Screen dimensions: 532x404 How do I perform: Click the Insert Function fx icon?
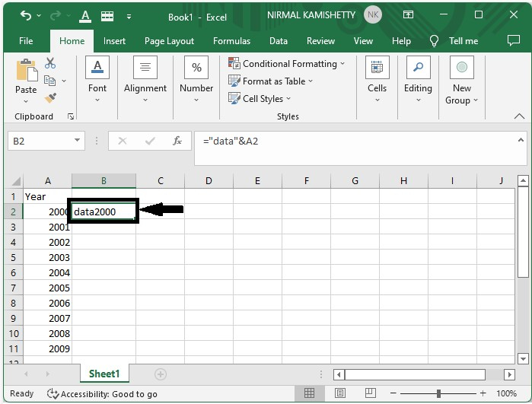[x=177, y=141]
